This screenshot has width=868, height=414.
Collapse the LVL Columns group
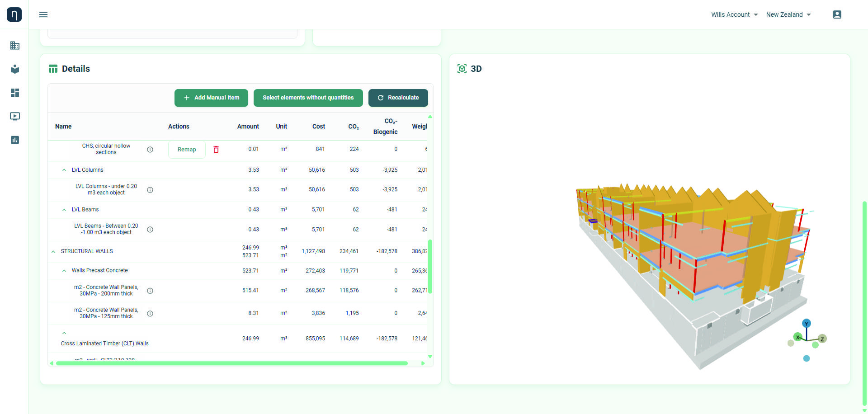(x=64, y=170)
